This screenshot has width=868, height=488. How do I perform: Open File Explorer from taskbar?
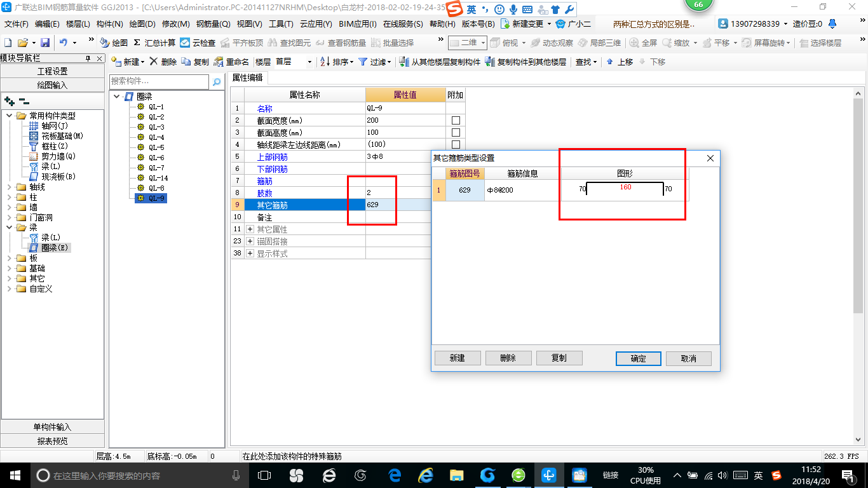(456, 475)
